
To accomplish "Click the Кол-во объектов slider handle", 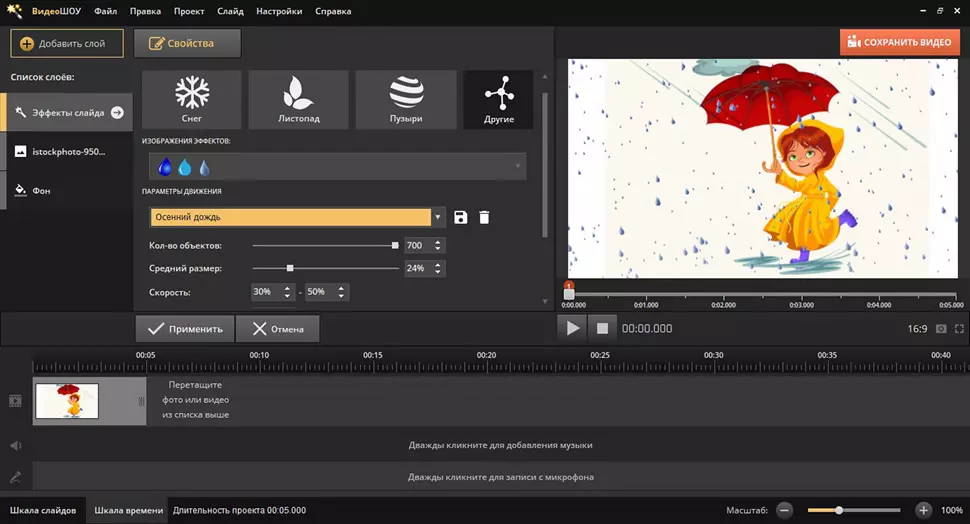I will [395, 246].
